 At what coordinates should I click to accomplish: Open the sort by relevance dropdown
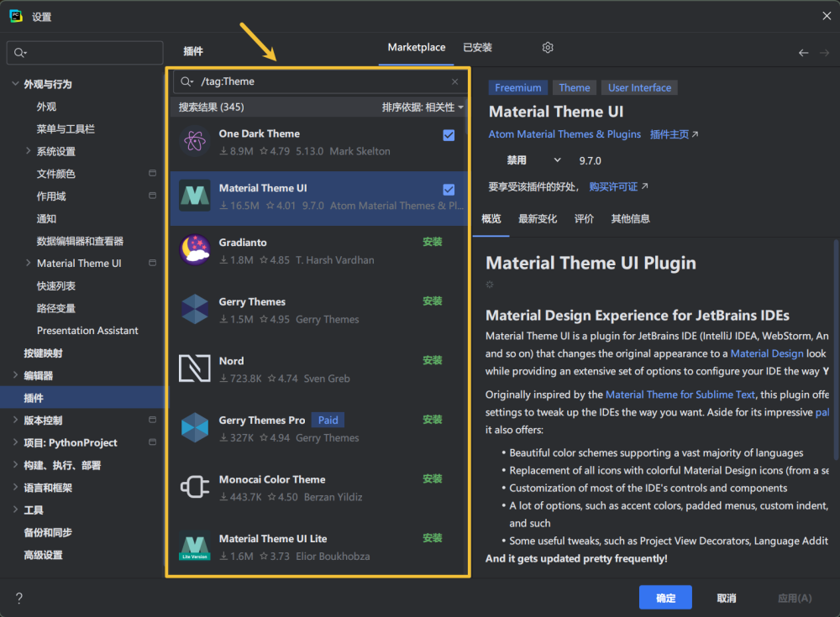(x=423, y=107)
